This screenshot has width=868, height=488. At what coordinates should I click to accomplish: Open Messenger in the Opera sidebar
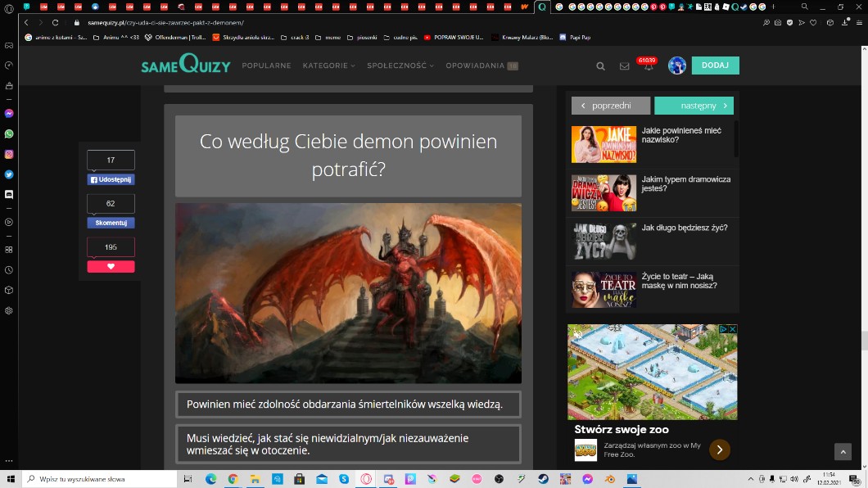[x=9, y=114]
